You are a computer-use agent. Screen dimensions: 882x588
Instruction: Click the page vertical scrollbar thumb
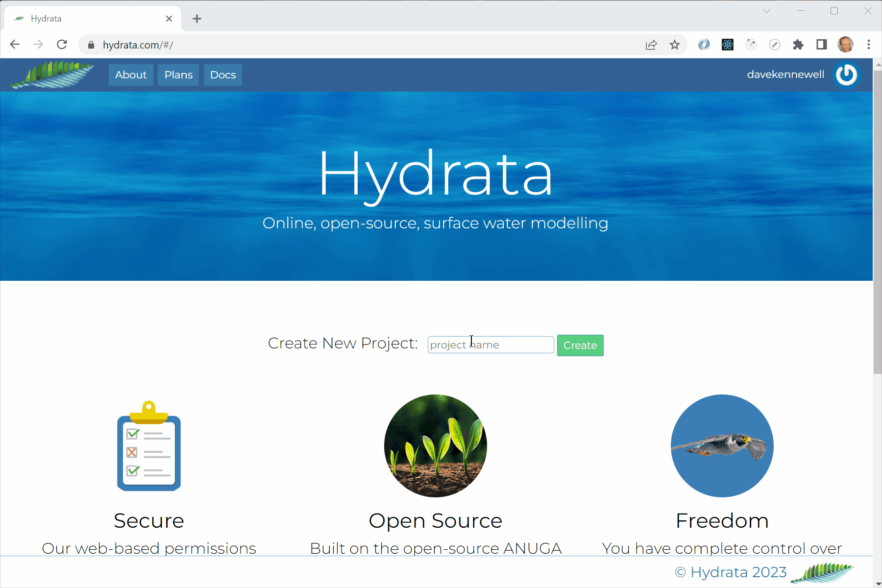click(x=877, y=220)
